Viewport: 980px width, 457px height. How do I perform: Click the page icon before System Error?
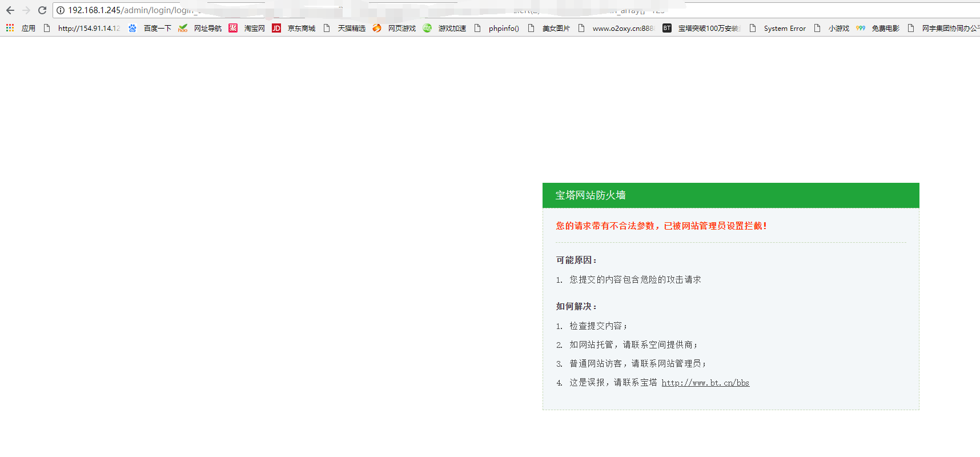point(753,28)
